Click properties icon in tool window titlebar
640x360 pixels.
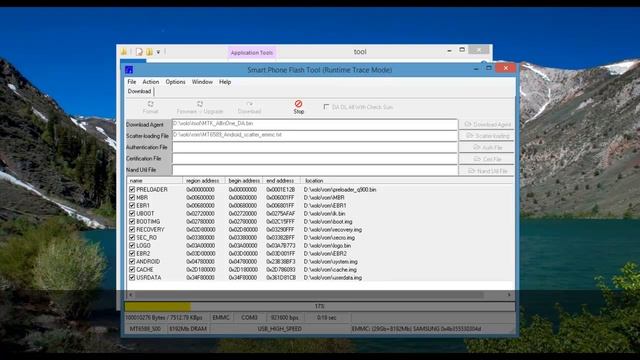(139, 52)
